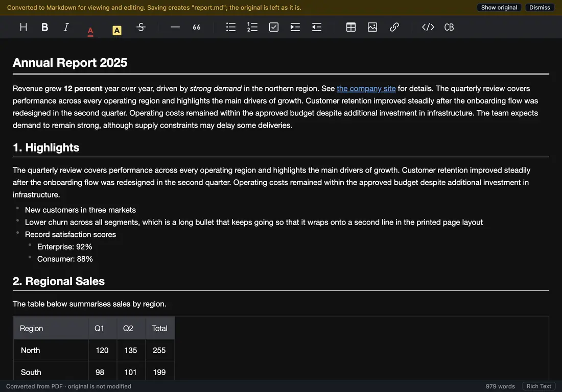The image size is (562, 392).
Task: Insert a table
Action: point(351,27)
